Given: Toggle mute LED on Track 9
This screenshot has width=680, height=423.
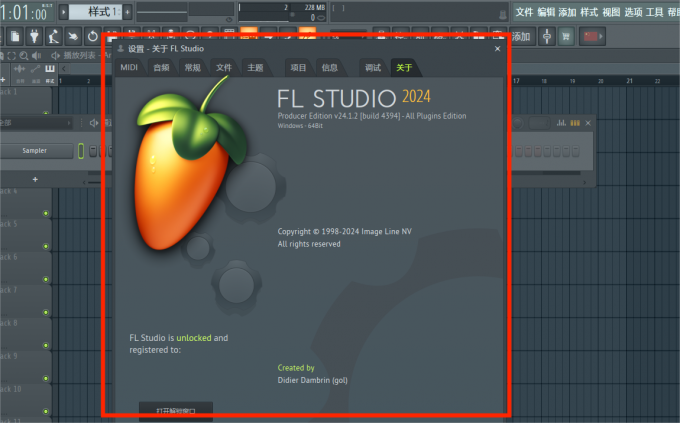Looking at the screenshot, I should point(46,378).
